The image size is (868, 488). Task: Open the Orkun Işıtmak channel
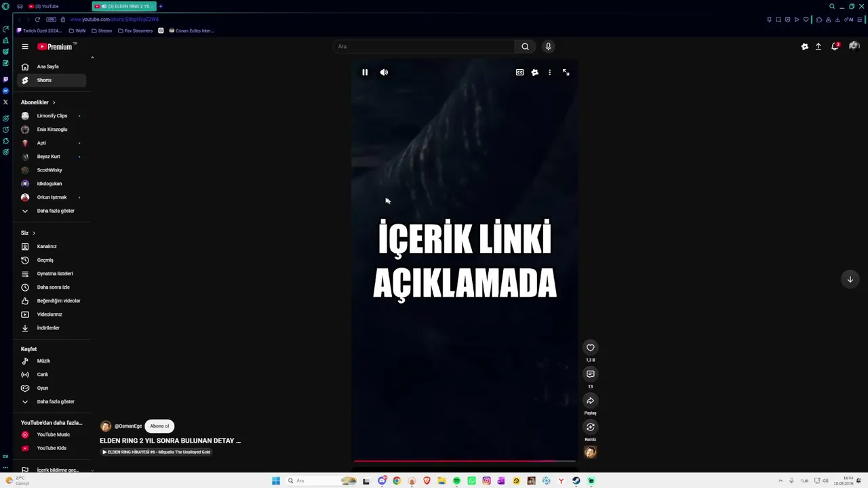(x=53, y=197)
